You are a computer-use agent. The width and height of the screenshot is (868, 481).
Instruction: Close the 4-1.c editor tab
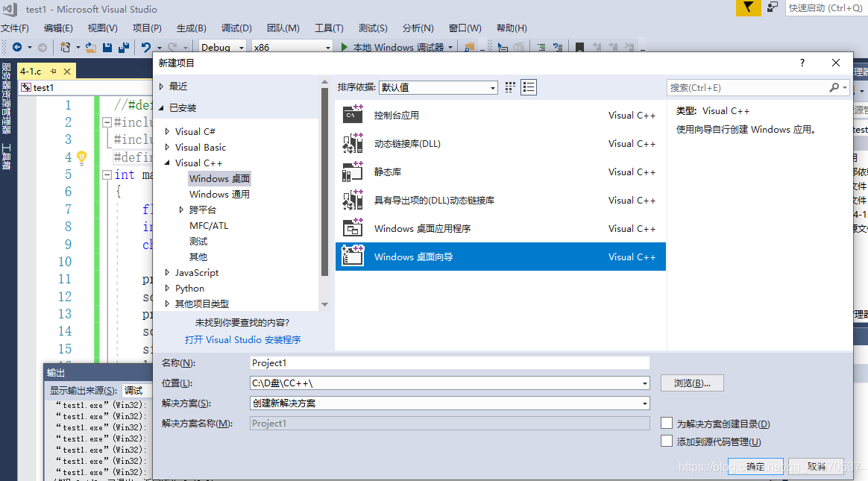pos(67,72)
